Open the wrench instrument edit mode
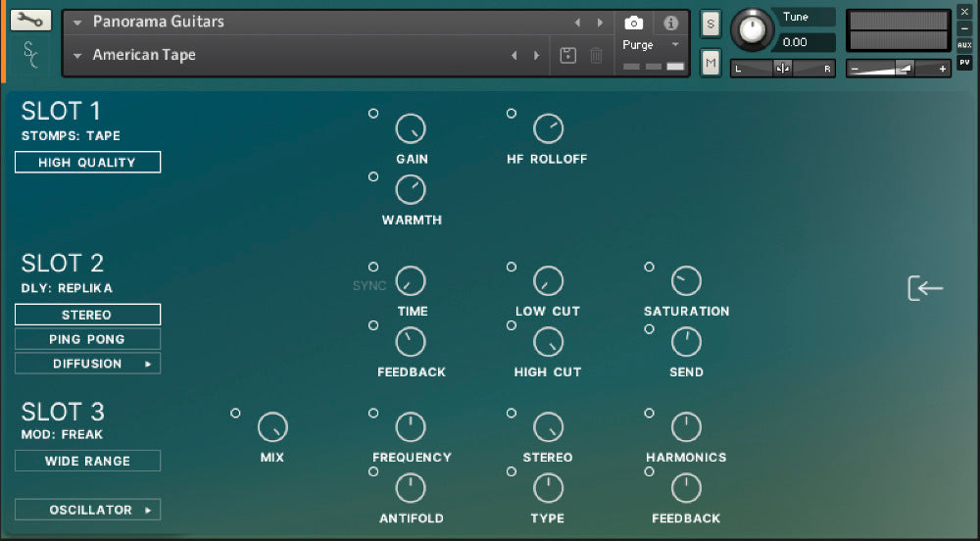 30,20
